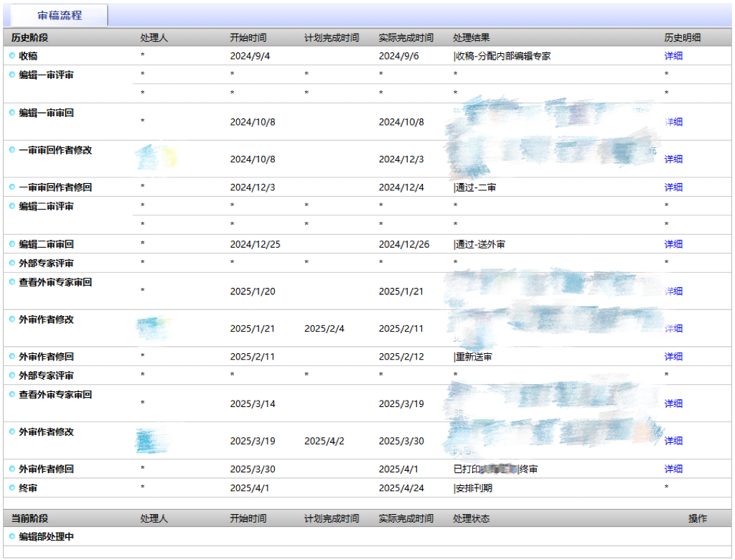Open 详细 for the 通过-二审 row
Viewport: 735px width, 560px height.
673,187
